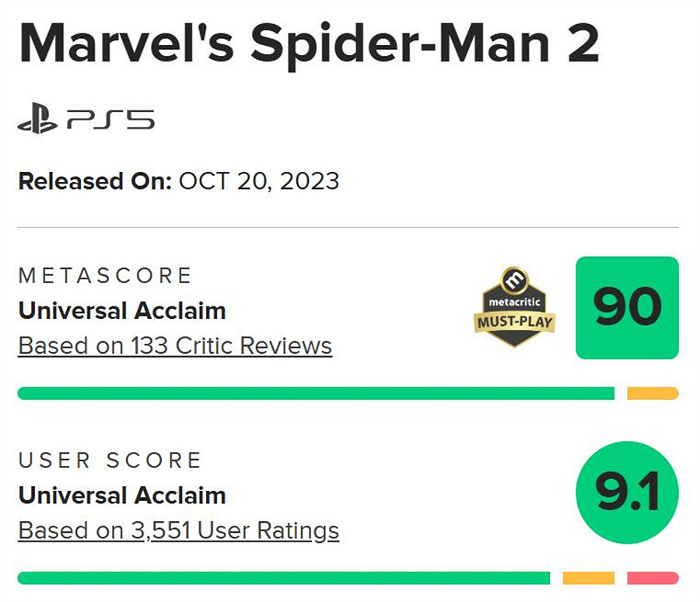Click the green 90 Metascore box
This screenshot has height=602, width=700.
coord(627,308)
